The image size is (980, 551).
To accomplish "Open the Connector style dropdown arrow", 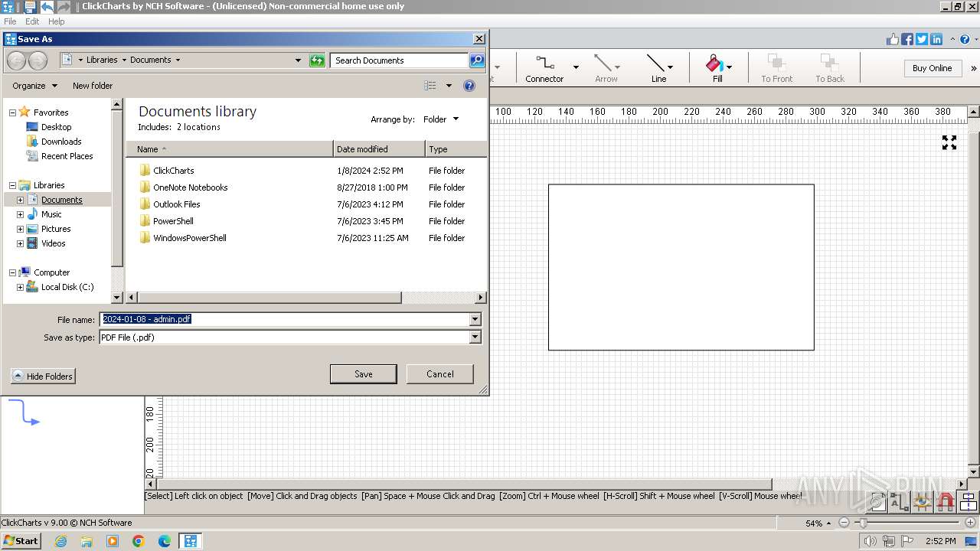I will pos(576,67).
